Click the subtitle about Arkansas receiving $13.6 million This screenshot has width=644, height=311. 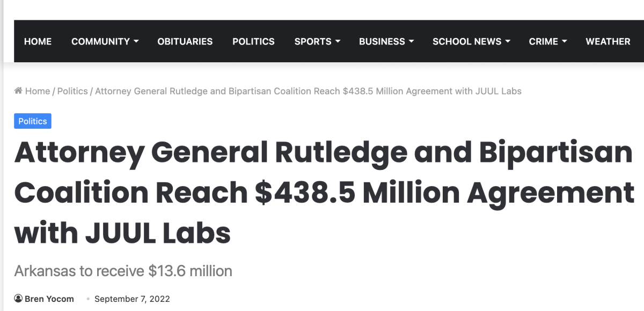coord(123,271)
